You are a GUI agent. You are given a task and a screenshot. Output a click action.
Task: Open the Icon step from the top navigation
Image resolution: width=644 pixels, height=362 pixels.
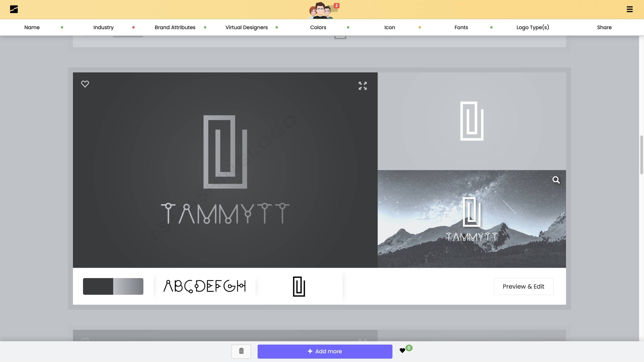click(389, 27)
